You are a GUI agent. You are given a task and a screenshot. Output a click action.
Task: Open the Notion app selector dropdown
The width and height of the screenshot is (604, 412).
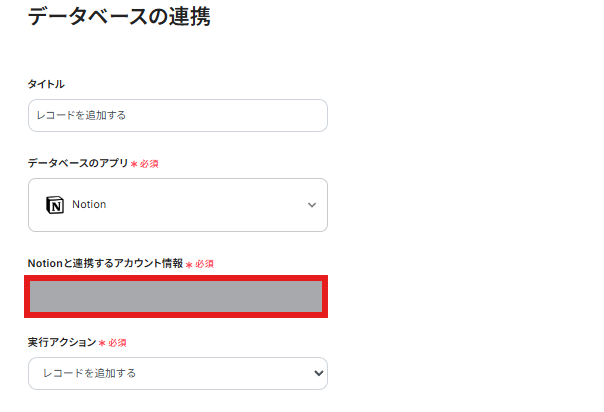point(178,205)
